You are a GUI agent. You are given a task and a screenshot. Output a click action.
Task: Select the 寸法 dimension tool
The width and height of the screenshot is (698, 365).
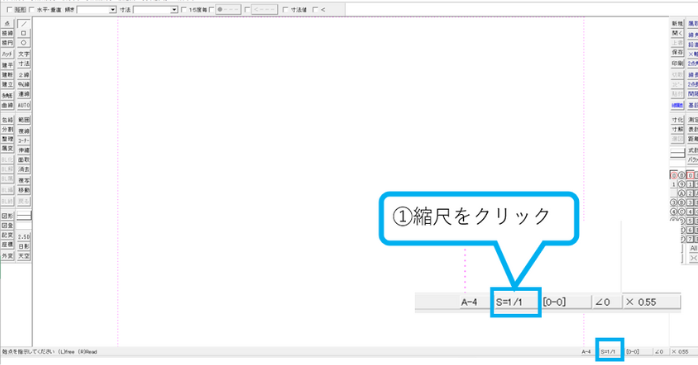coord(24,64)
